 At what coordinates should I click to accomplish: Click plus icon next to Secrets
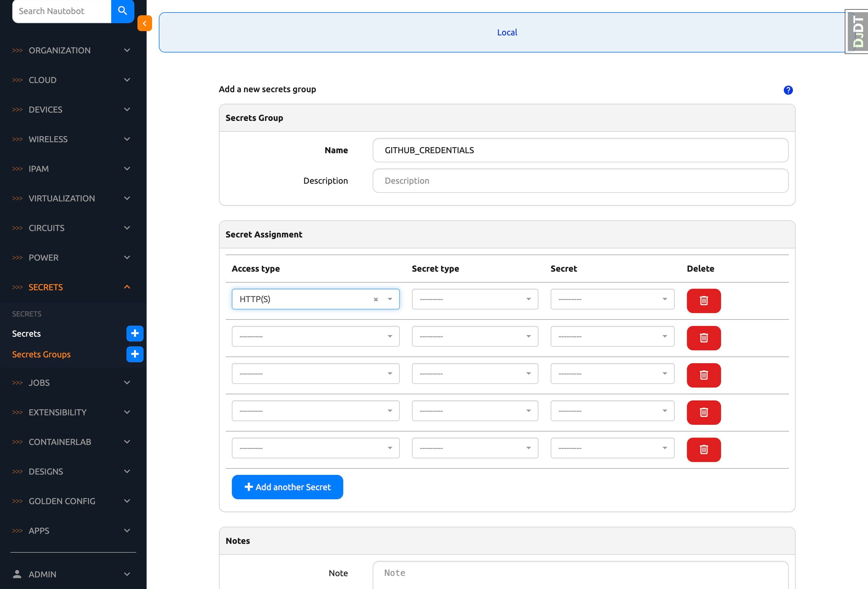point(135,333)
